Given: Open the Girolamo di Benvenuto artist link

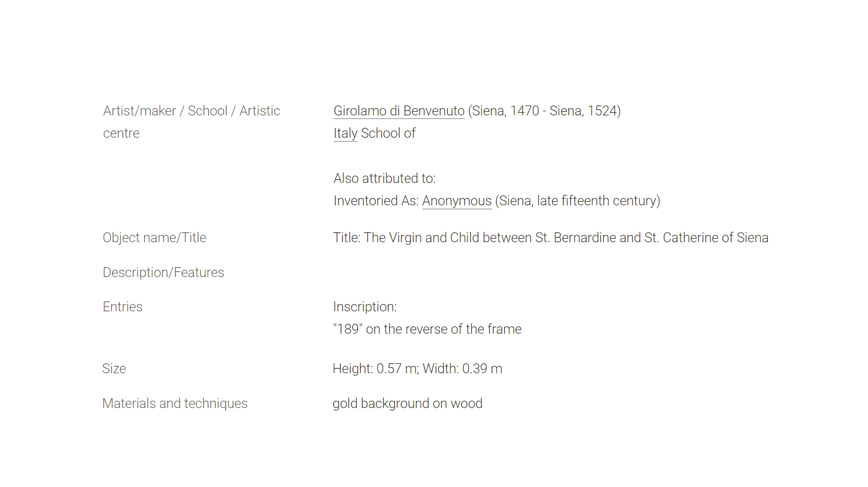Looking at the screenshot, I should (x=399, y=111).
